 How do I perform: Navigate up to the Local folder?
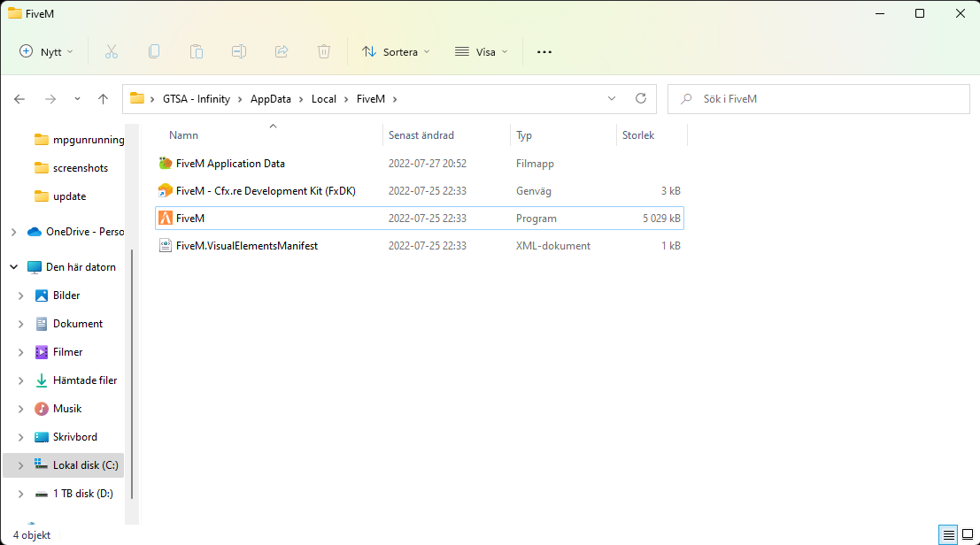103,98
